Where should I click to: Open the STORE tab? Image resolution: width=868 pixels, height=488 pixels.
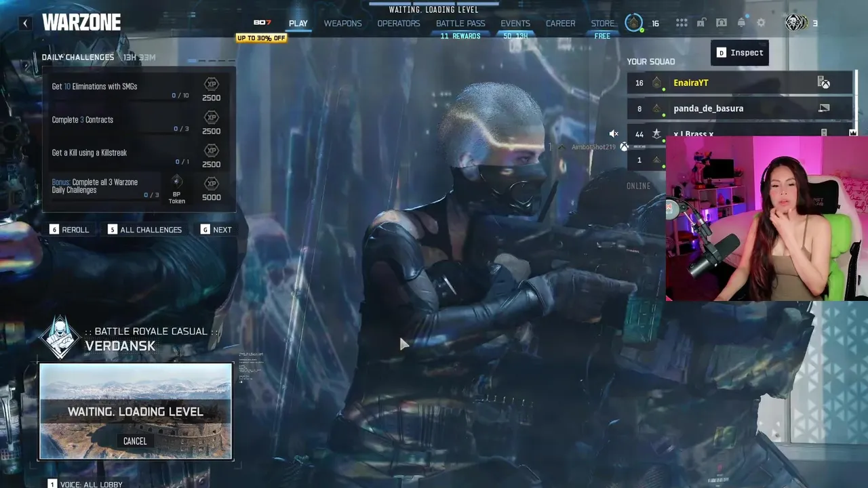click(603, 23)
